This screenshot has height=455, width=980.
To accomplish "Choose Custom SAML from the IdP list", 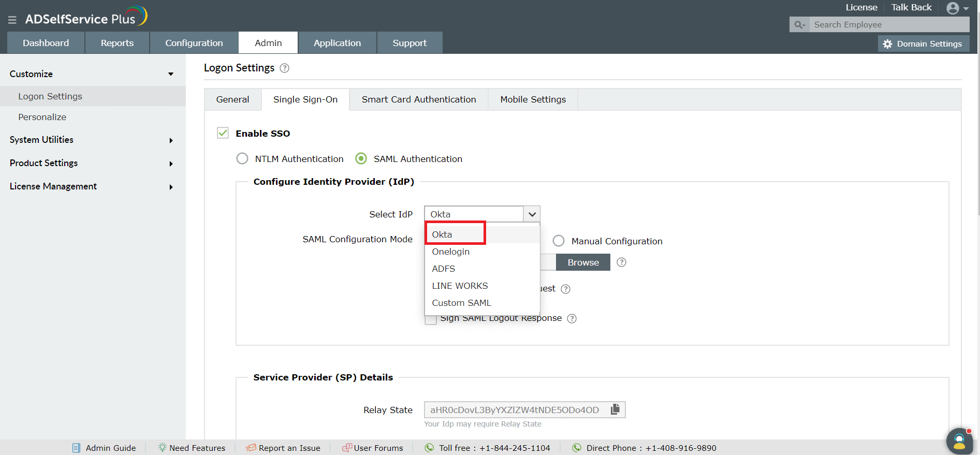I will [x=482, y=303].
